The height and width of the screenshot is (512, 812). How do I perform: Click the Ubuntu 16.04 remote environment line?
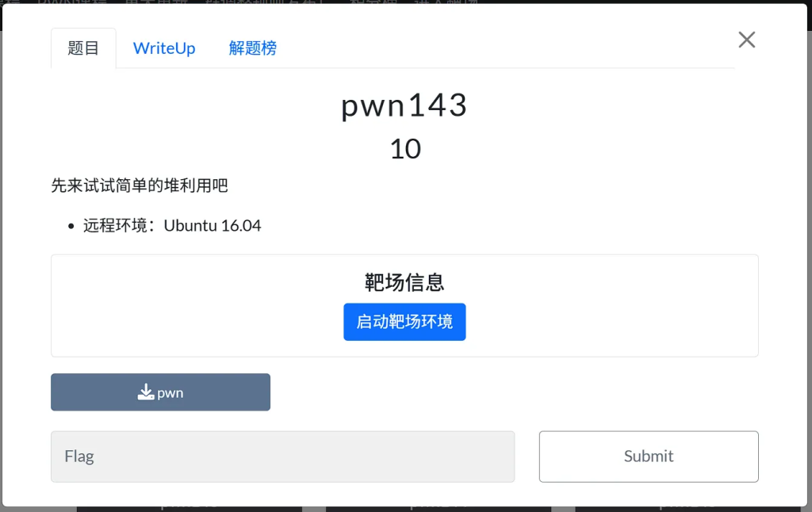tap(172, 226)
